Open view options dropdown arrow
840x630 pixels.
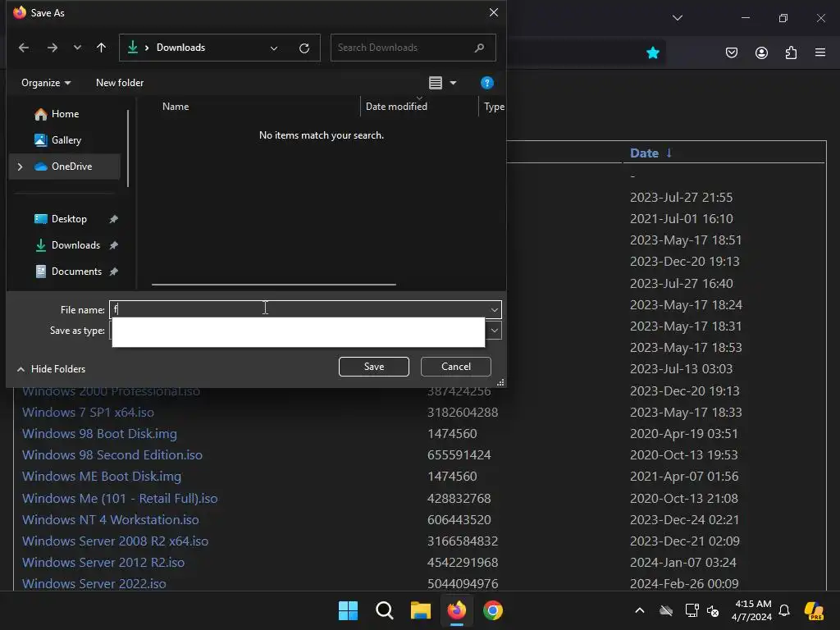pyautogui.click(x=453, y=83)
